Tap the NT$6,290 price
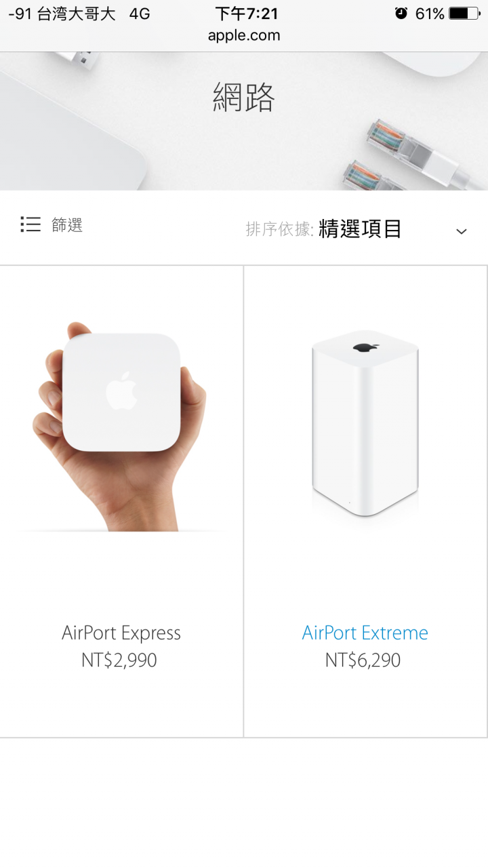The height and width of the screenshot is (868, 488). 363,660
